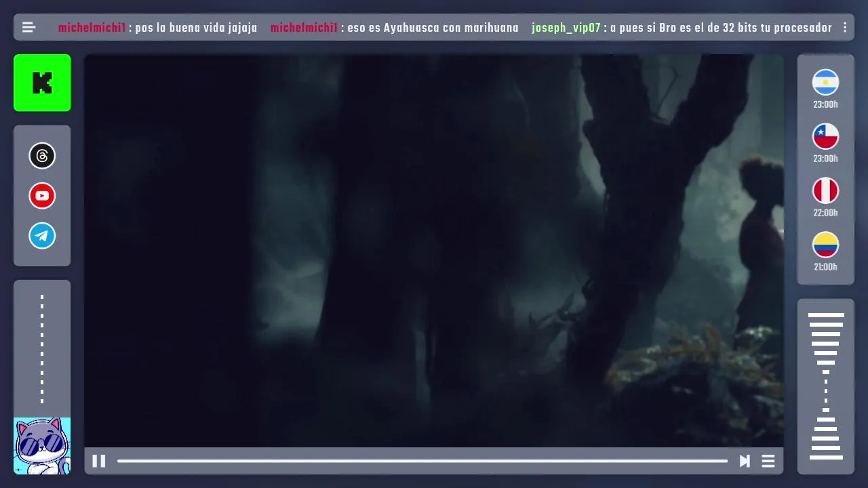Click the 21:00h label under Colombia flag

click(x=825, y=267)
